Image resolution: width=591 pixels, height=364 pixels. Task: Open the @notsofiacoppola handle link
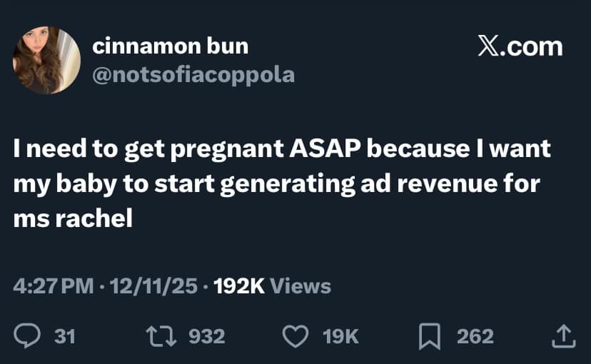tap(193, 75)
